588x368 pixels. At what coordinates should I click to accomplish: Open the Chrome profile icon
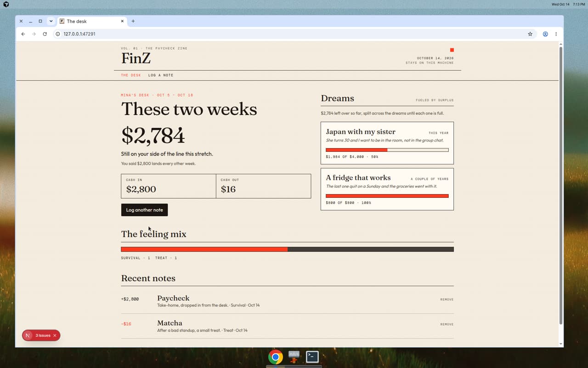click(x=545, y=34)
